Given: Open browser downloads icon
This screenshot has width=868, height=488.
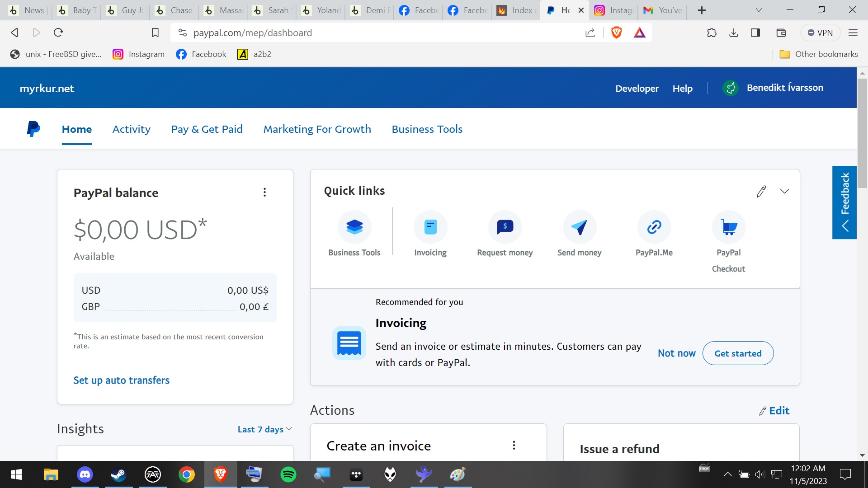Looking at the screenshot, I should (x=734, y=33).
